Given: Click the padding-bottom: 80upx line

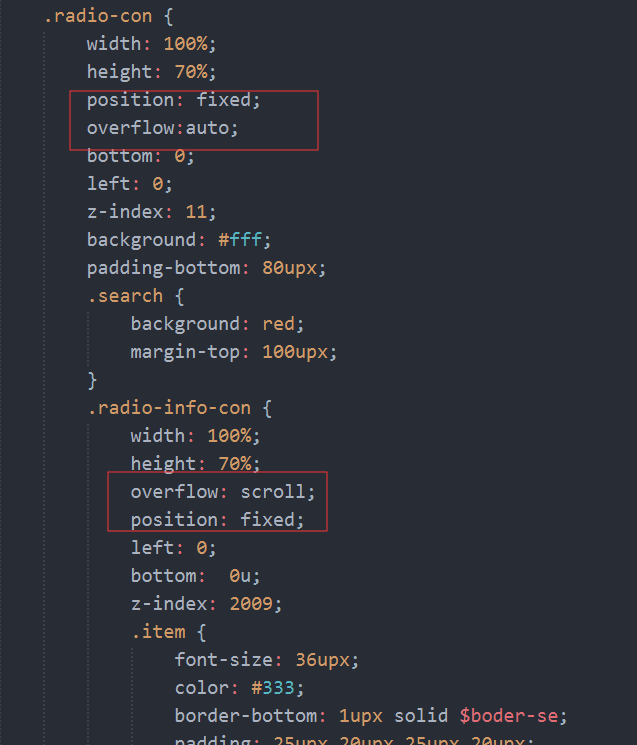Looking at the screenshot, I should [x=206, y=267].
